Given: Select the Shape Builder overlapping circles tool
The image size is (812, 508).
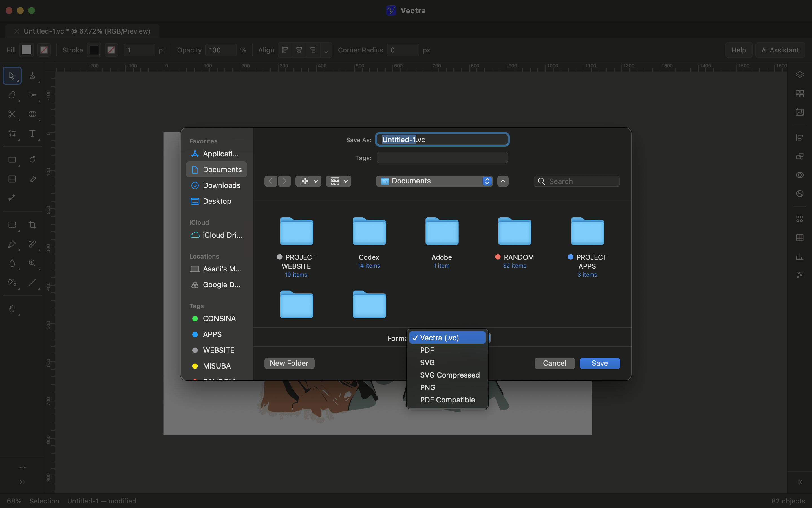Looking at the screenshot, I should 32,114.
